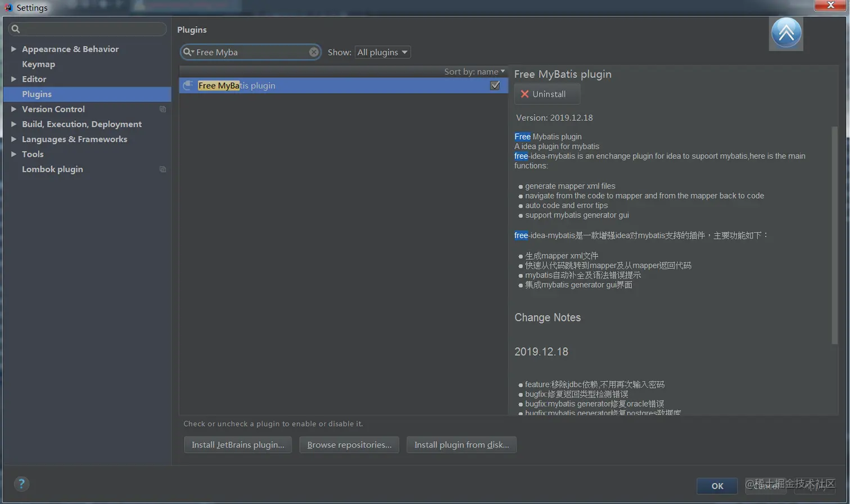850x504 pixels.
Task: Click the Settings window app icon
Action: (8, 7)
